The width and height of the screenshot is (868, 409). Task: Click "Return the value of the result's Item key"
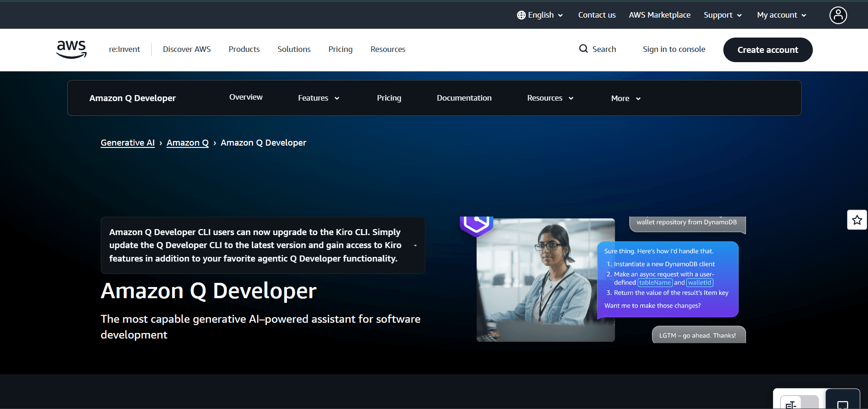(671, 293)
